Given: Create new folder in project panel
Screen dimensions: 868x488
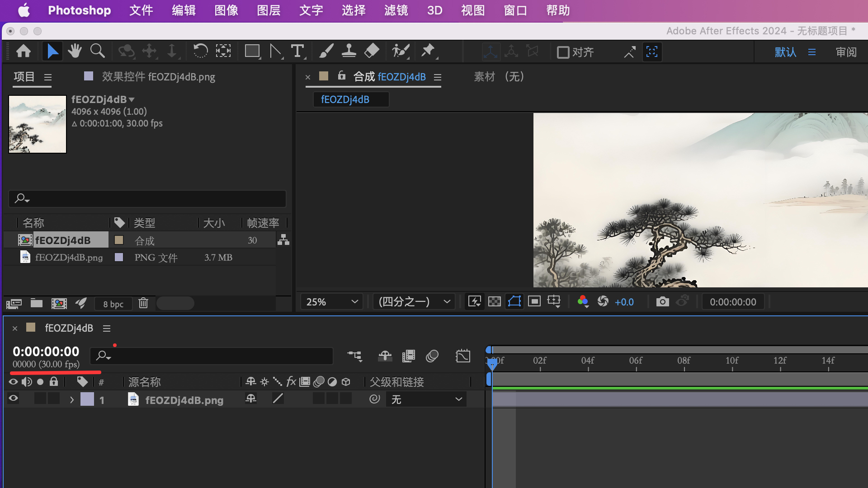Looking at the screenshot, I should 37,303.
